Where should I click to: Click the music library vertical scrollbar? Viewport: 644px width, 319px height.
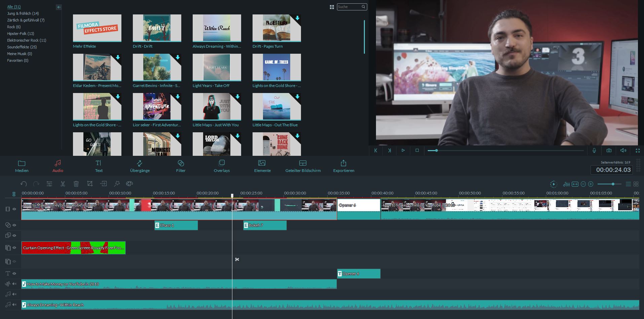pos(364,37)
